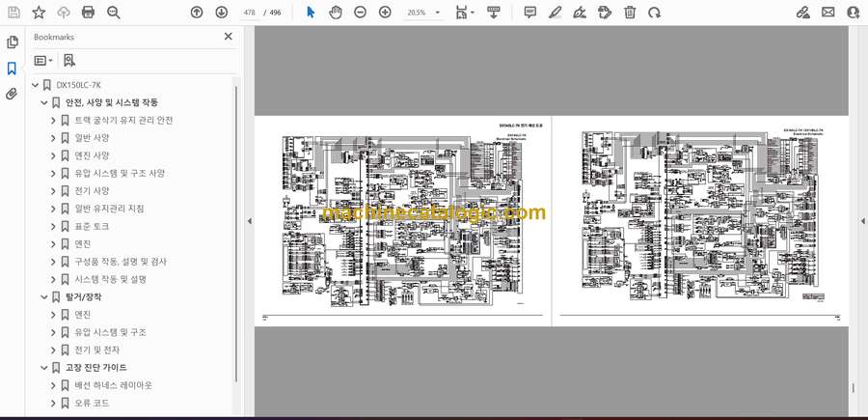Collapse the 안전, 사양 및 시스템 작동 section
The width and height of the screenshot is (868, 420).
point(44,103)
